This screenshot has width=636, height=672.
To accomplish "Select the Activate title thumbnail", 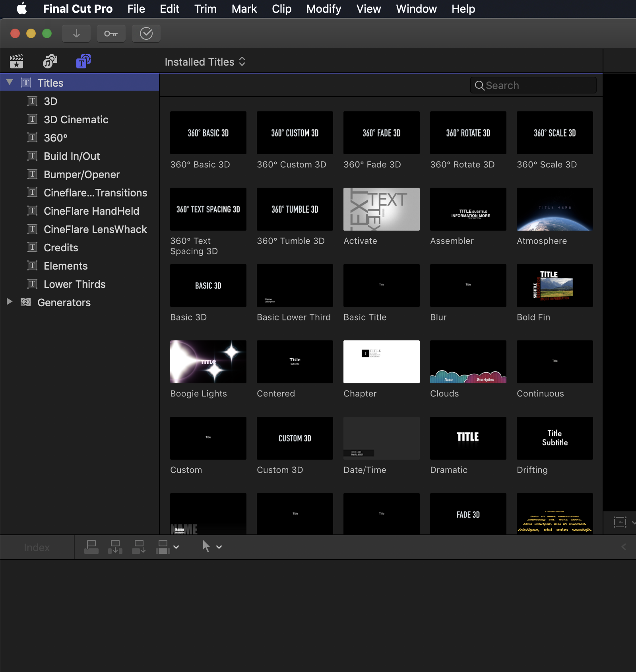I will click(x=382, y=209).
